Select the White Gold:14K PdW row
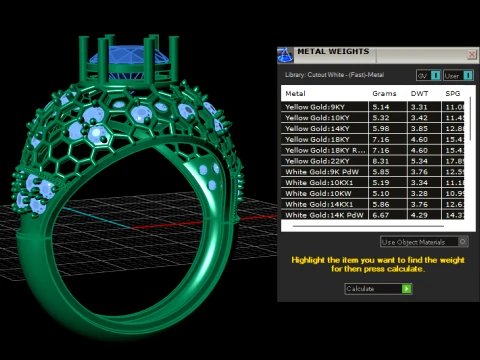The height and width of the screenshot is (360, 480). click(372, 215)
